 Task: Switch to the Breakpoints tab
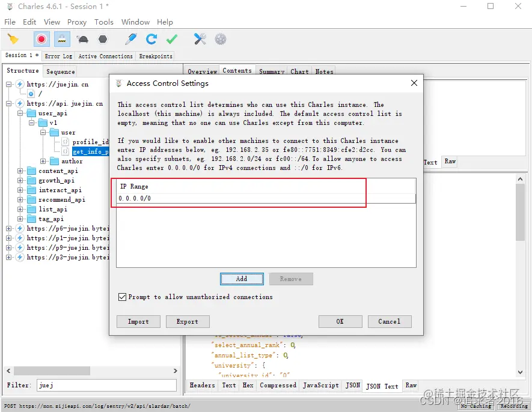coord(156,56)
